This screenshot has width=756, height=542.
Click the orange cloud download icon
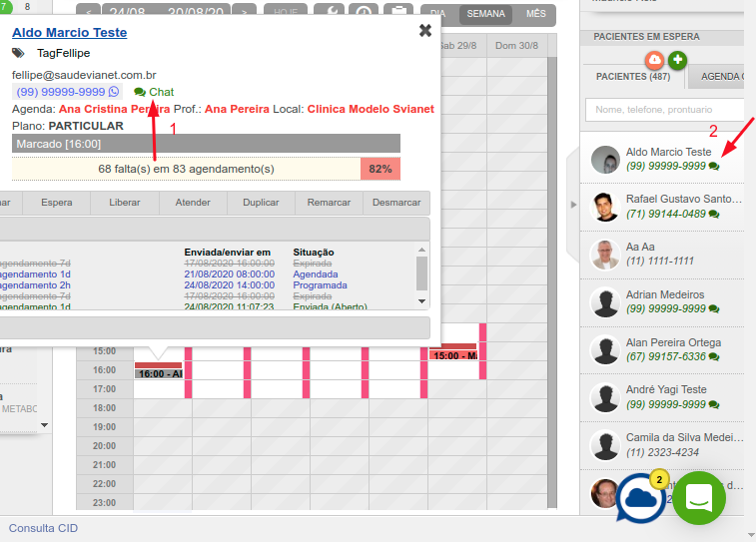pos(654,60)
